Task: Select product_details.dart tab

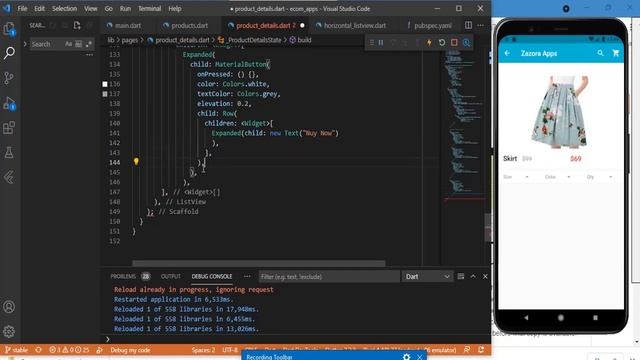Action: (265, 25)
